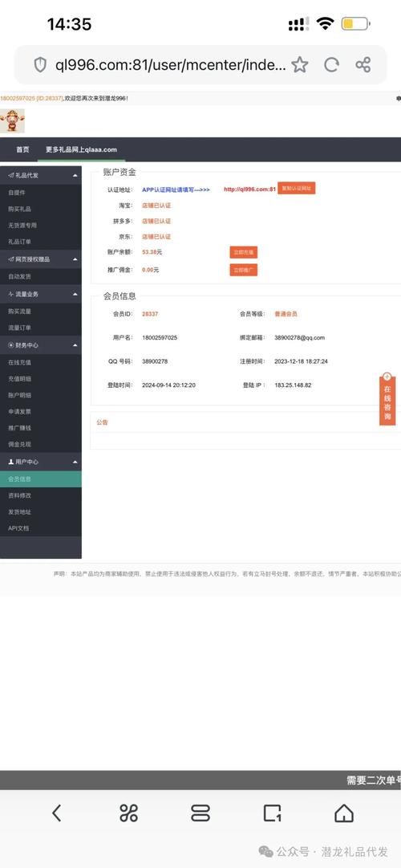Image resolution: width=401 pixels, height=868 pixels.
Task: Click bound email 38900278@qq.com
Action: (x=300, y=338)
